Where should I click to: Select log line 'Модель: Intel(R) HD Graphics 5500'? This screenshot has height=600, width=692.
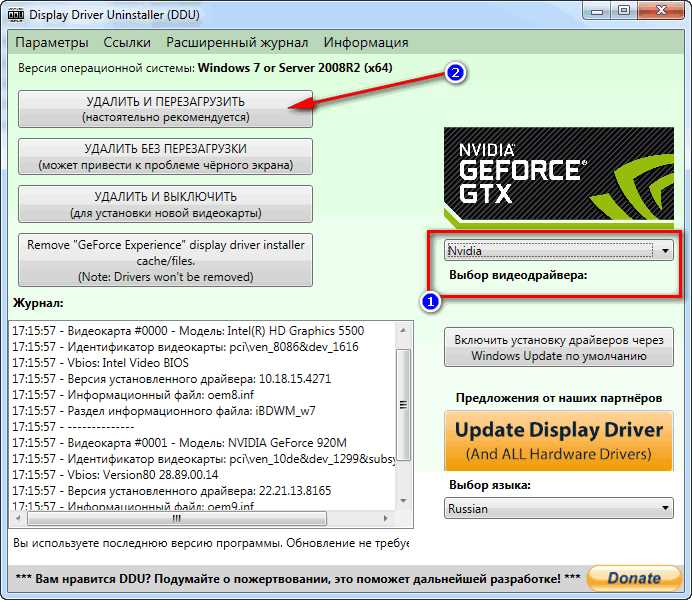click(x=188, y=331)
